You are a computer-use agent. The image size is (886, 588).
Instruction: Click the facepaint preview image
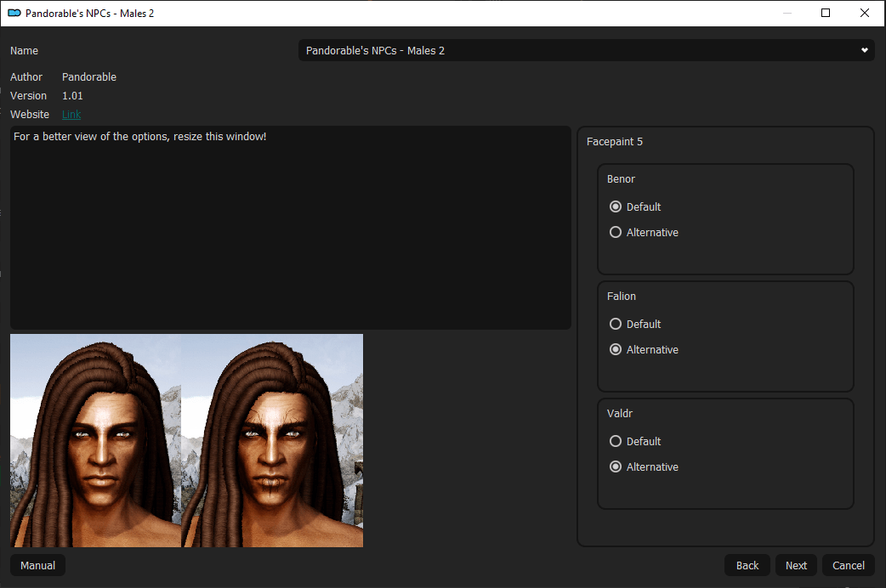[186, 441]
